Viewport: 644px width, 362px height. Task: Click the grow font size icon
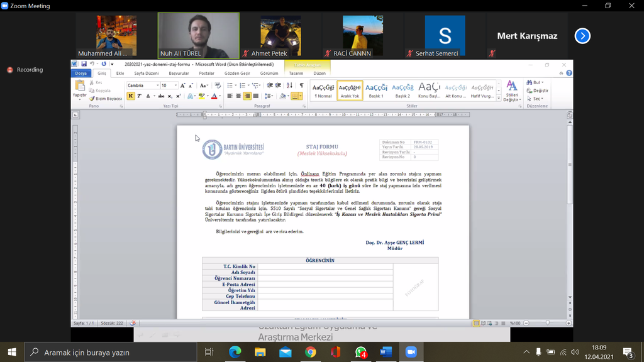click(x=182, y=85)
